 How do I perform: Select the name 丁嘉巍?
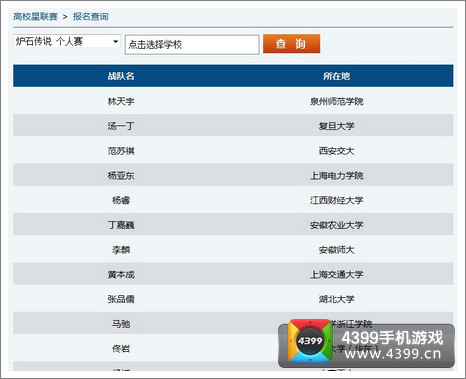point(121,225)
